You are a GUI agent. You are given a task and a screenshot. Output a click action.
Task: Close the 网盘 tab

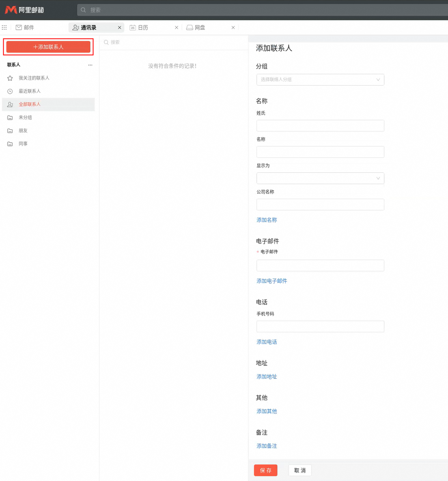click(x=233, y=28)
